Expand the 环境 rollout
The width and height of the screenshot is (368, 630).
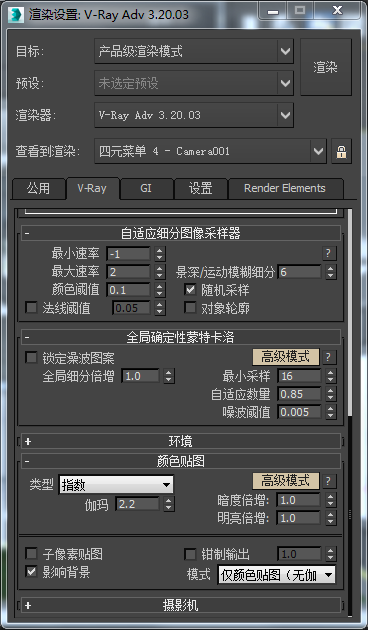tap(181, 442)
